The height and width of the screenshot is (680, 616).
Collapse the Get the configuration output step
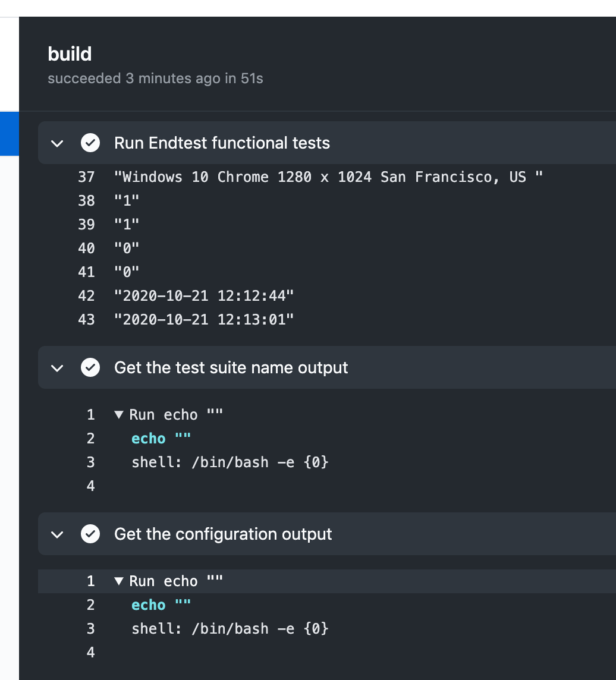click(57, 534)
